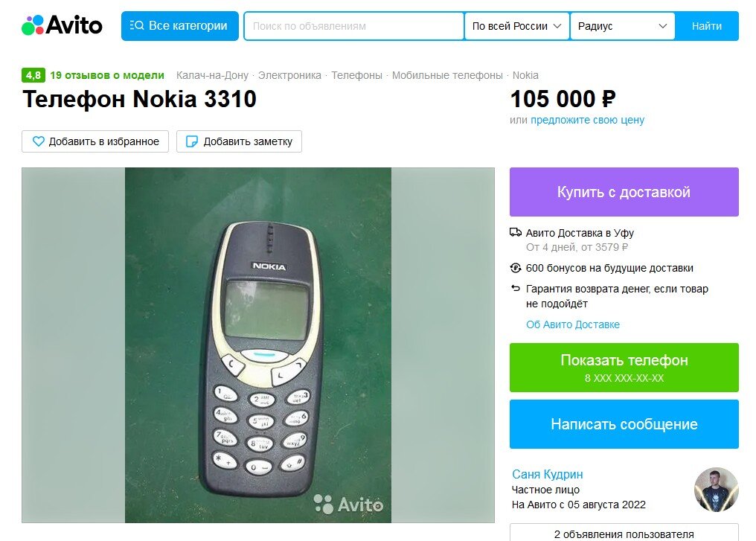The width and height of the screenshot is (756, 541).
Task: Expand the По всей России region dropdown
Action: pyautogui.click(x=516, y=26)
